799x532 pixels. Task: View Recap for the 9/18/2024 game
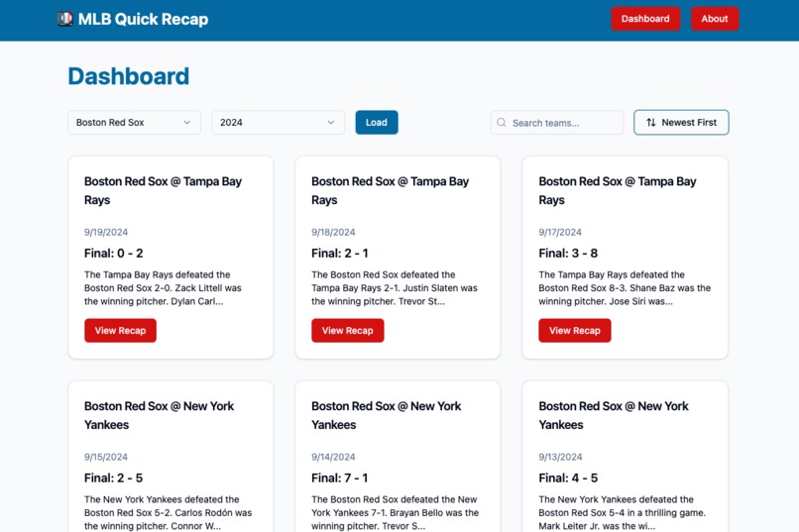coord(348,331)
